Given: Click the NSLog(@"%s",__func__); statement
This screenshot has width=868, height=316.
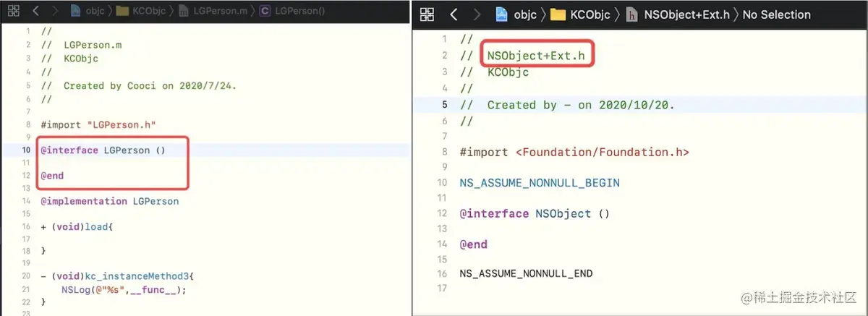Looking at the screenshot, I should 124,290.
